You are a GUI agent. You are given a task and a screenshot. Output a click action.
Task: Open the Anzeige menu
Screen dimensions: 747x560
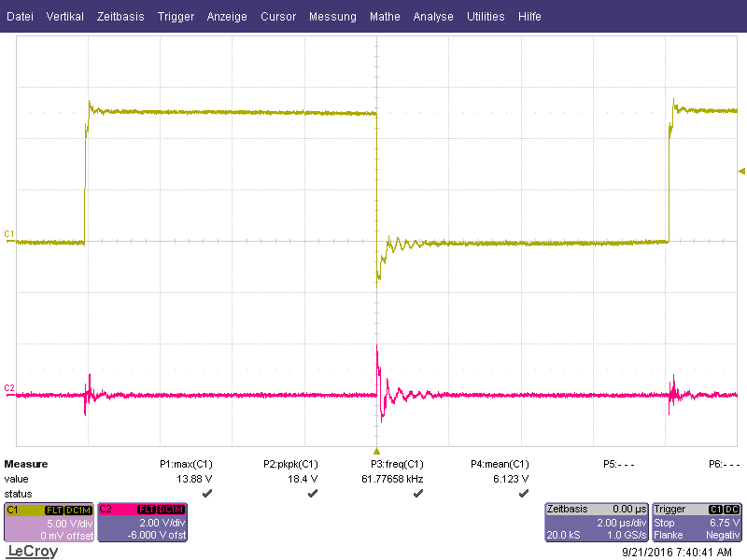pyautogui.click(x=227, y=17)
